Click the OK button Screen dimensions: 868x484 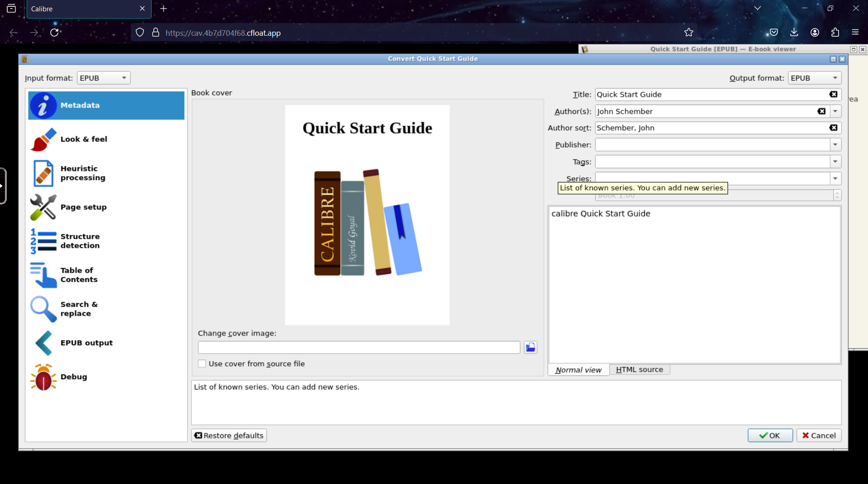[770, 435]
